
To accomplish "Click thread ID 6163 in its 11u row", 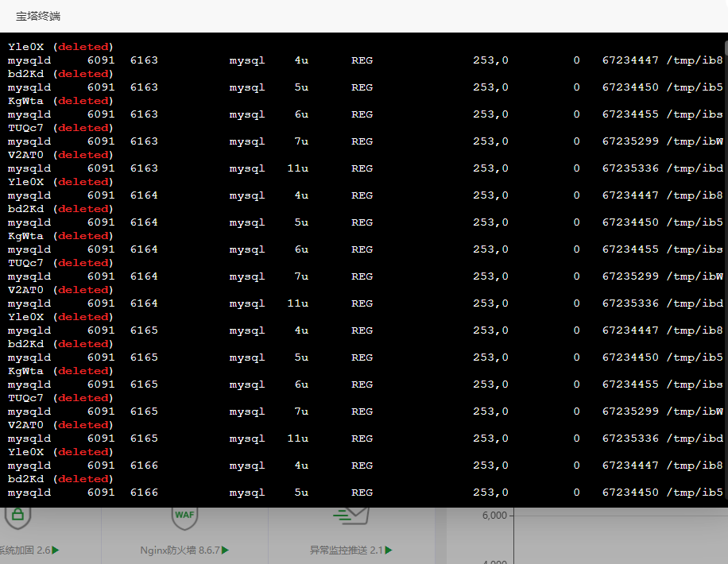I will tap(144, 168).
